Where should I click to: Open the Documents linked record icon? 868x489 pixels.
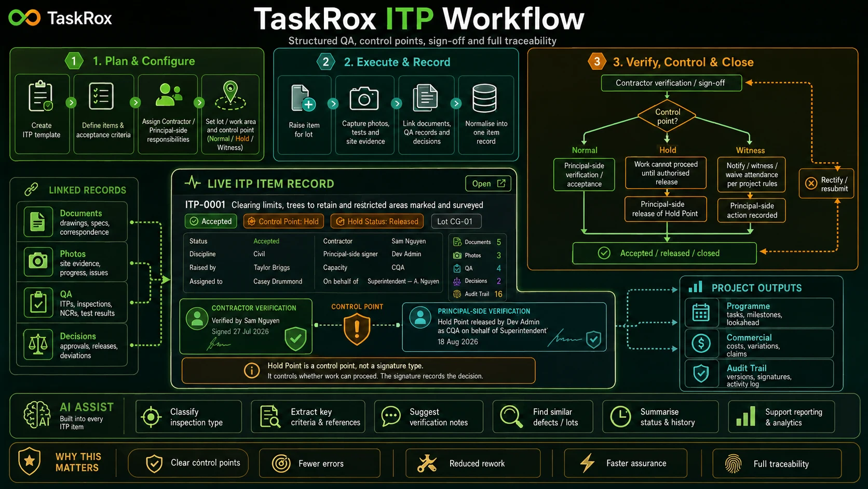(x=38, y=222)
